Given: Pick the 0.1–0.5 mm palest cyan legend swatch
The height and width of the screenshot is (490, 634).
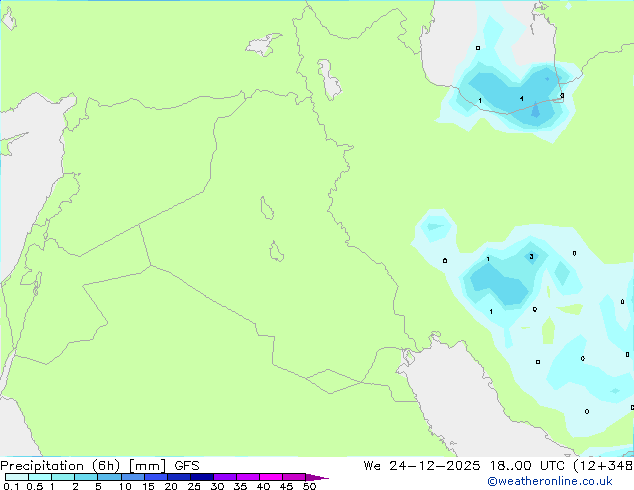Looking at the screenshot, I should pyautogui.click(x=17, y=477).
